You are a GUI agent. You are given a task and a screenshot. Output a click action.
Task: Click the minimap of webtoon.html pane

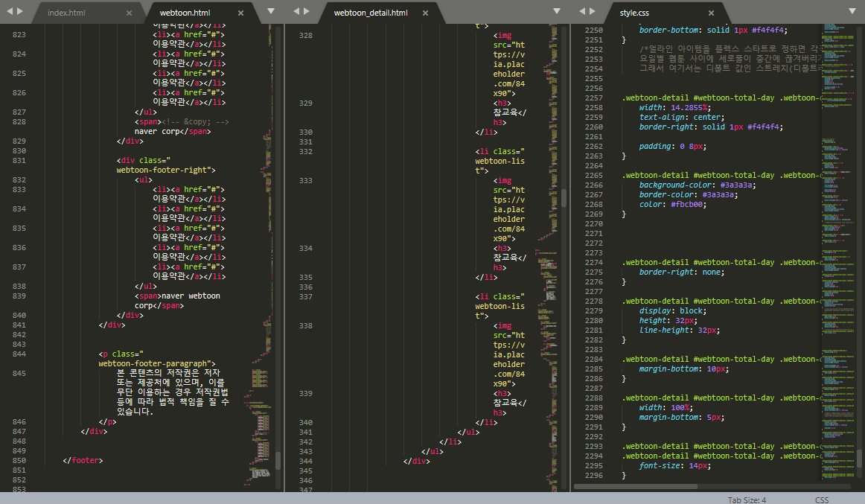pyautogui.click(x=259, y=257)
